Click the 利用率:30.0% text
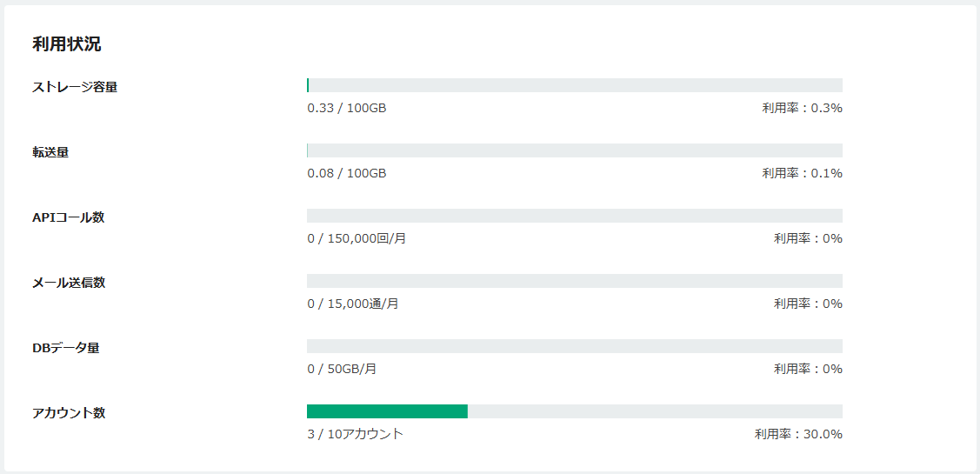 point(798,434)
